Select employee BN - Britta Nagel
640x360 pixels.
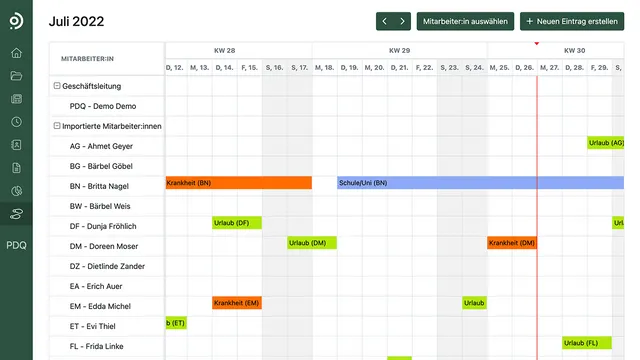pos(99,186)
